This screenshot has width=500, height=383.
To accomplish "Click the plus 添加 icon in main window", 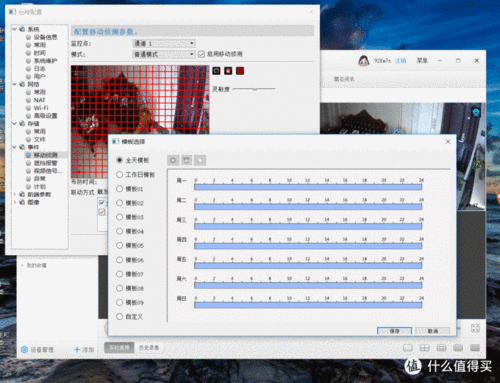I will 77,349.
